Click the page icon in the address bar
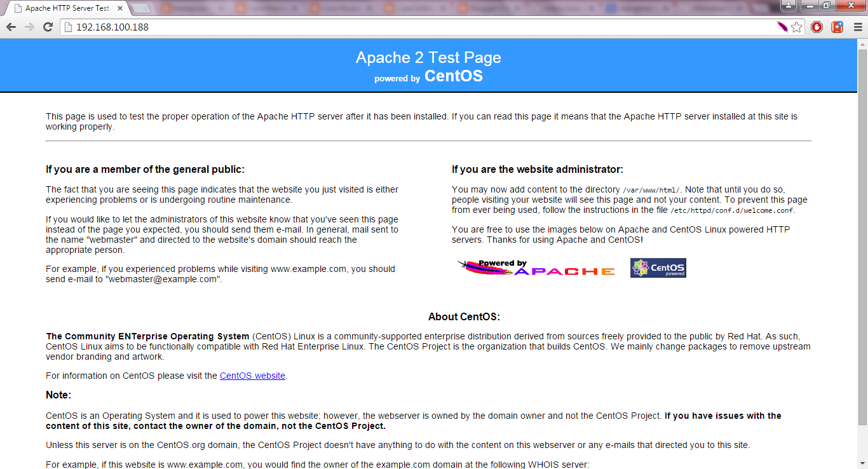 (x=68, y=27)
